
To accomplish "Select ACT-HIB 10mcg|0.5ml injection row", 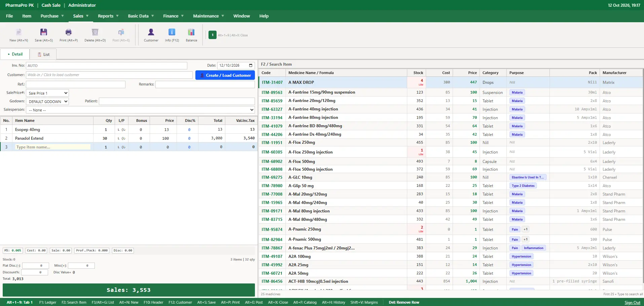I will pyautogui.click(x=451, y=281).
